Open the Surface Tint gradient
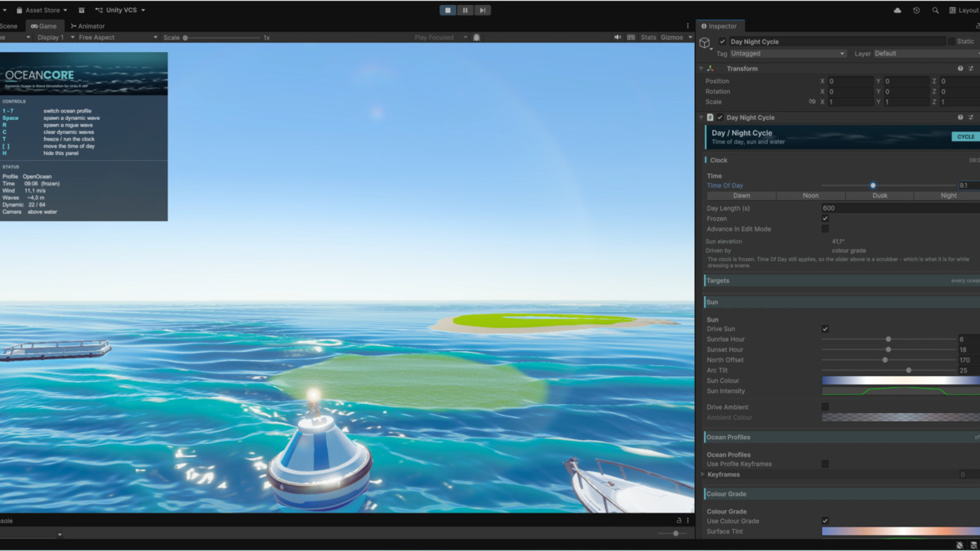Image resolution: width=980 pixels, height=551 pixels. pos(901,531)
